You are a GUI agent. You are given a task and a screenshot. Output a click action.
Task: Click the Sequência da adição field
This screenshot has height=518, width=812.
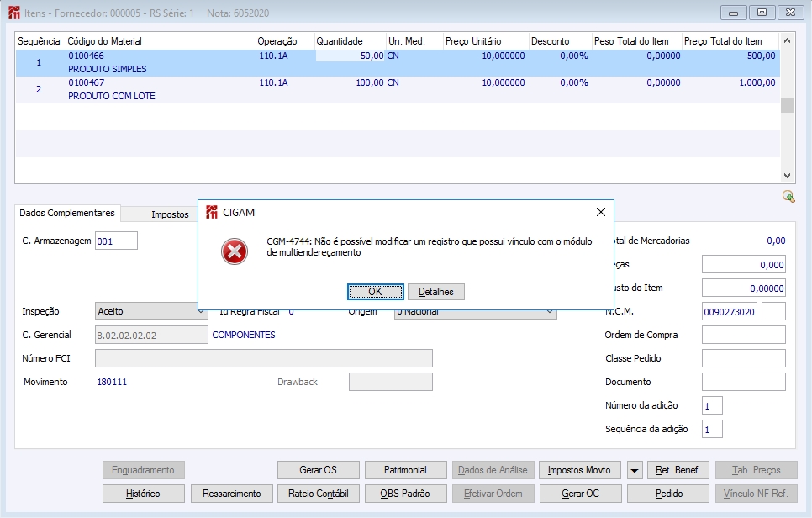click(x=712, y=429)
